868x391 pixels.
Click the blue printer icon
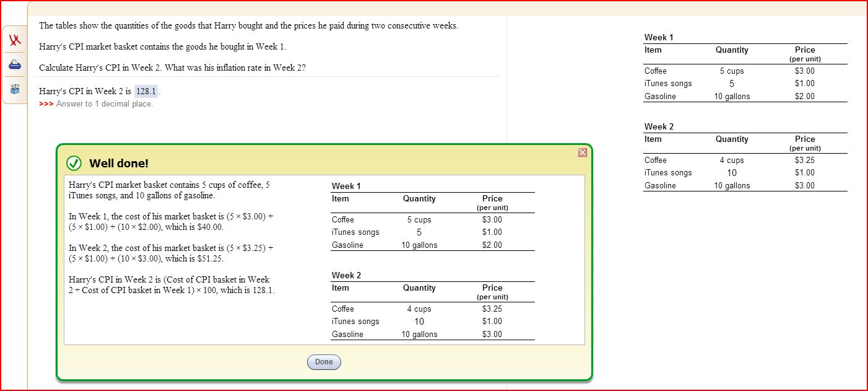[x=15, y=65]
